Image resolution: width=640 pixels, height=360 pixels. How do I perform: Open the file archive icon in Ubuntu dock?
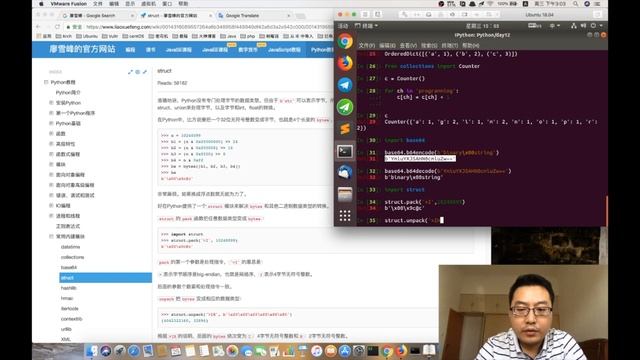[x=345, y=194]
